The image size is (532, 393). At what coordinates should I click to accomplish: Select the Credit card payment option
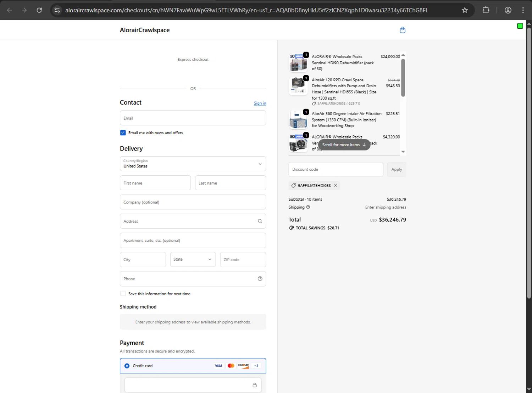pyautogui.click(x=127, y=366)
